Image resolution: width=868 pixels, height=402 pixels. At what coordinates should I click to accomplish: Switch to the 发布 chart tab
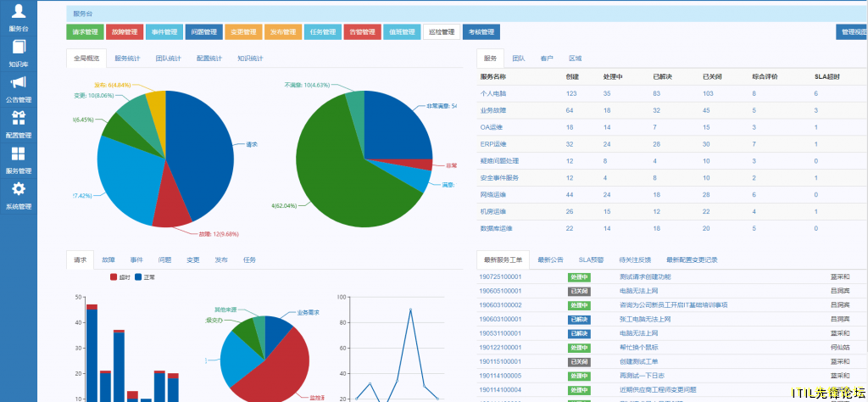221,260
